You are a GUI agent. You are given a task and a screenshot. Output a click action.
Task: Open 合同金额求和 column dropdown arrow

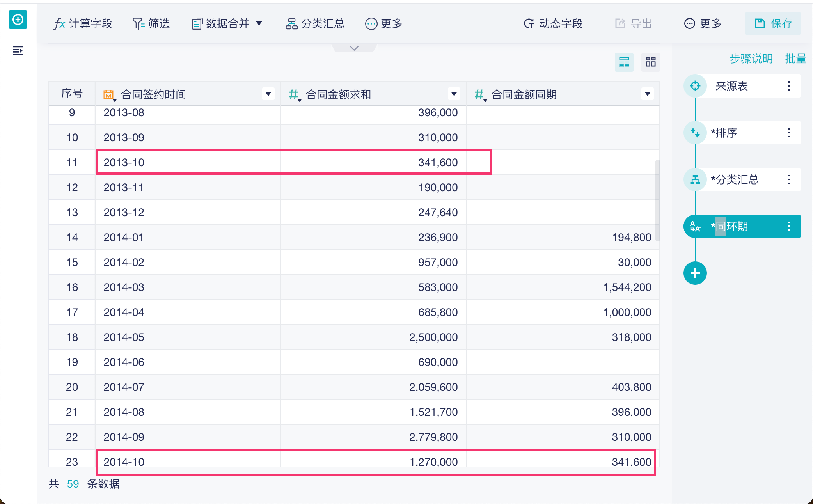(454, 94)
